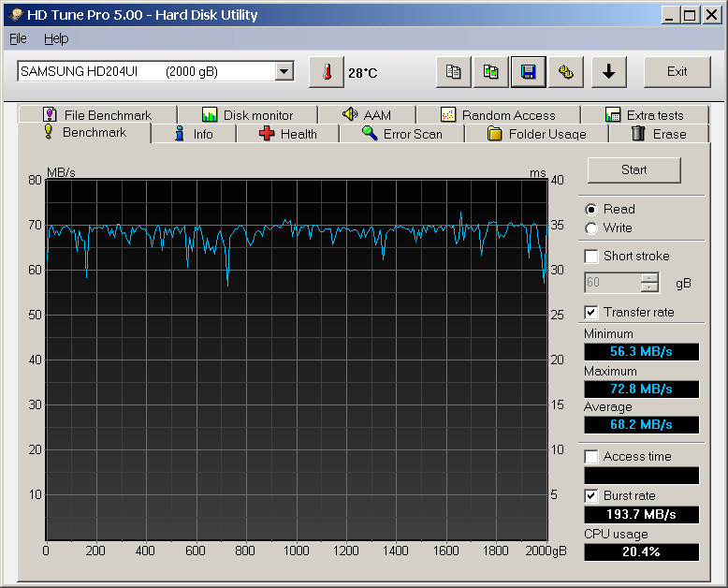Viewport: 728px width, 588px height.
Task: Open the options wrench icon
Action: (x=566, y=72)
